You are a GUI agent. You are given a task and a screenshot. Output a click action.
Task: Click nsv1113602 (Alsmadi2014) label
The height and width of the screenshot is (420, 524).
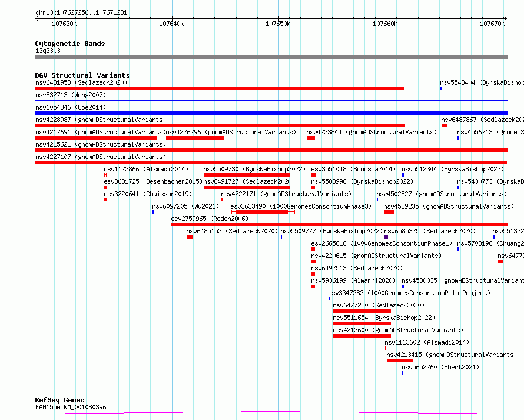[x=427, y=342]
